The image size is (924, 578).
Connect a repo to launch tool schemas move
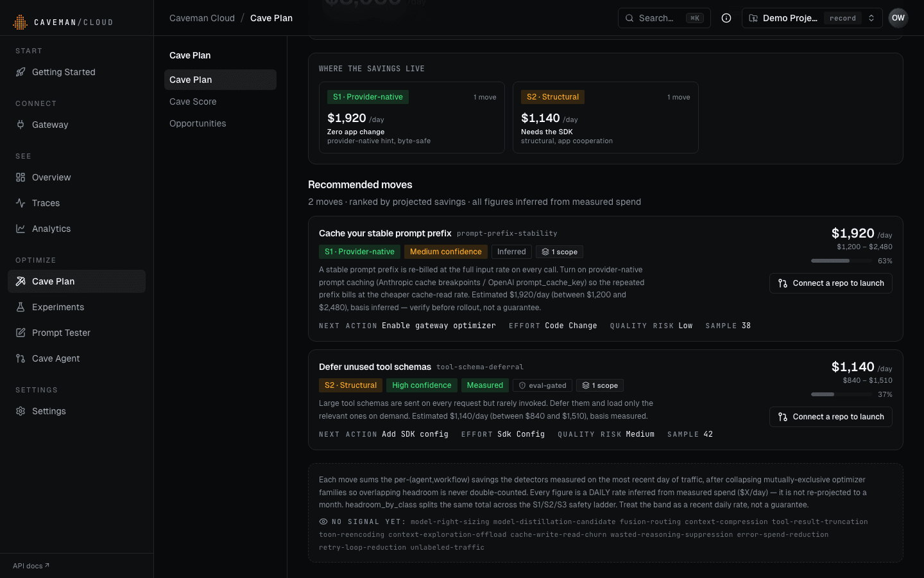tap(831, 417)
